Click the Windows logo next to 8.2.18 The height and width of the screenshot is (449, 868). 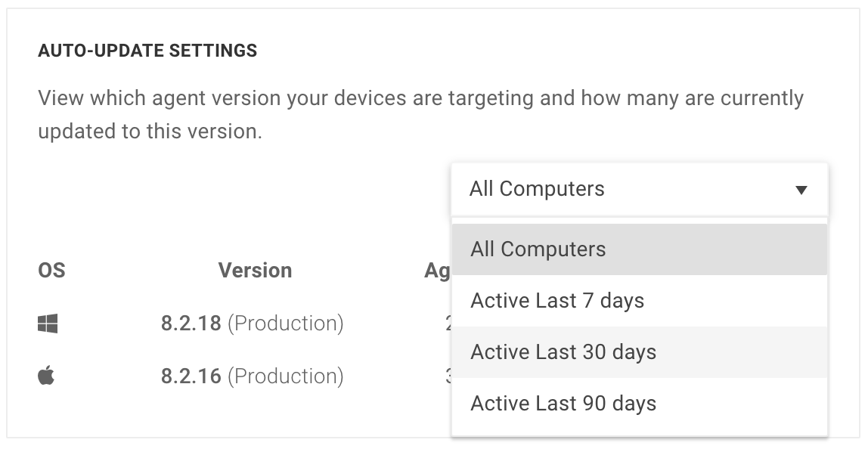(47, 323)
